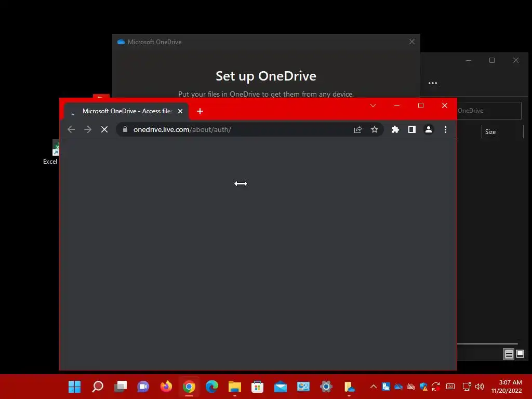Minimize the File Explorer window
Screen dimensions: 532x399
click(469, 60)
